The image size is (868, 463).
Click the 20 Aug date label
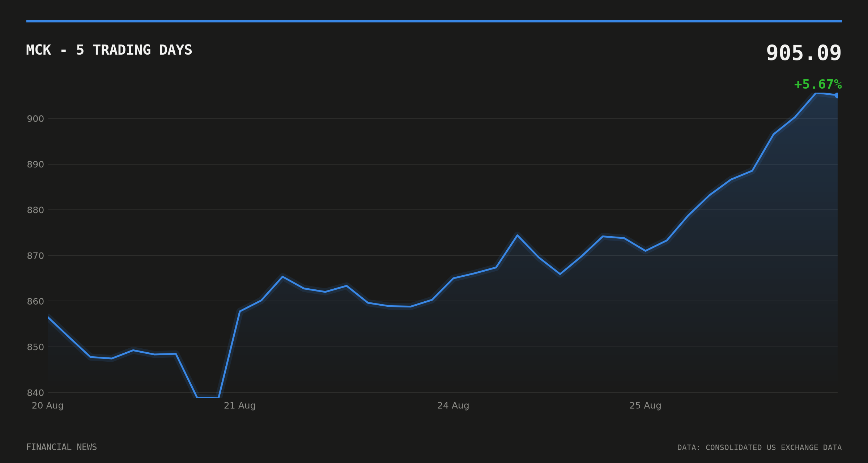point(48,405)
